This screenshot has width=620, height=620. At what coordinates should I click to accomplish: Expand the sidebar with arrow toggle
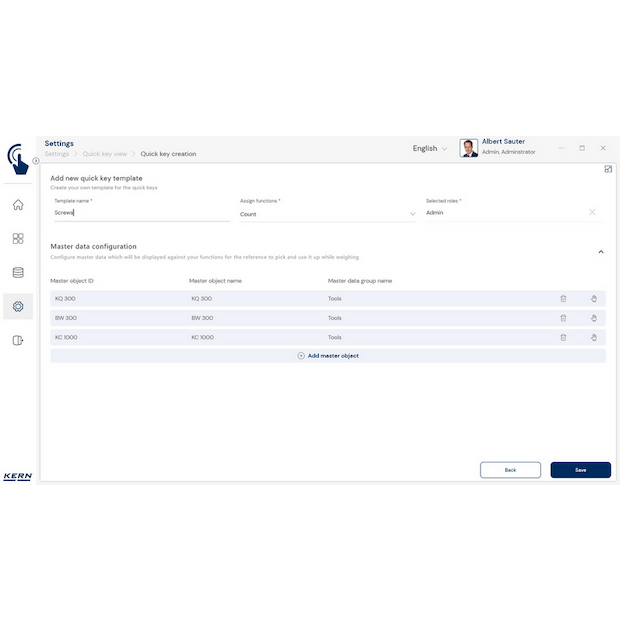(x=36, y=160)
